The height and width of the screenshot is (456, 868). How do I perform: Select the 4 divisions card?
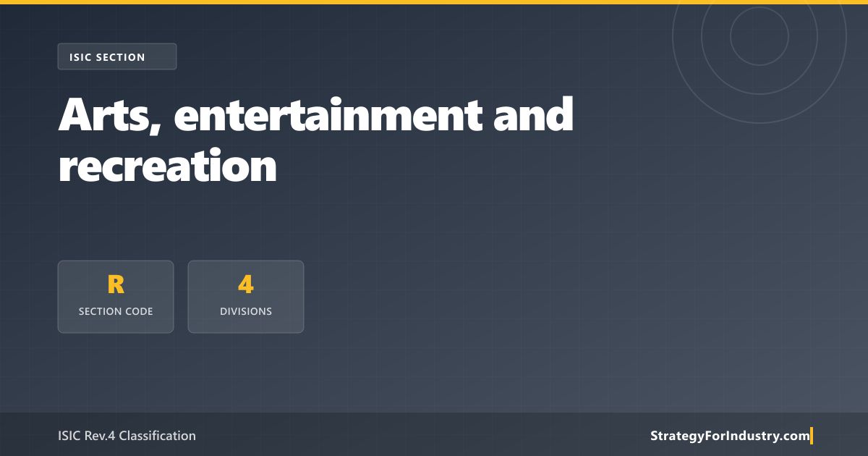point(246,297)
